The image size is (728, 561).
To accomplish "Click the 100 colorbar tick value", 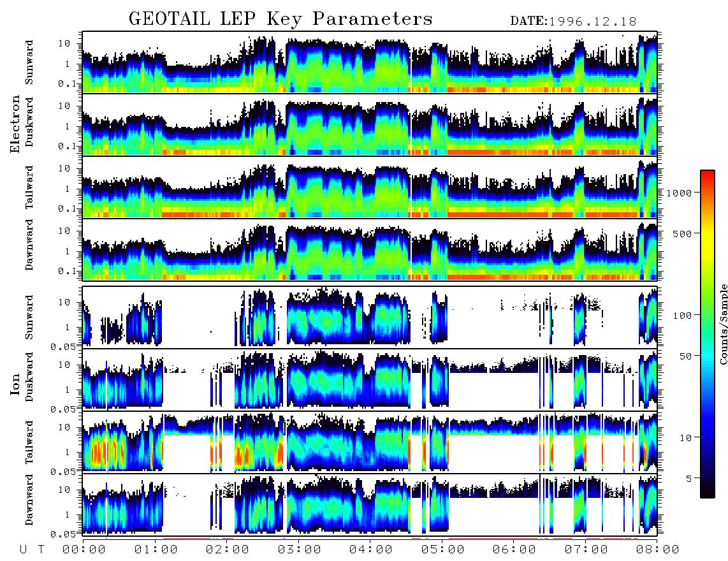I will 683,316.
